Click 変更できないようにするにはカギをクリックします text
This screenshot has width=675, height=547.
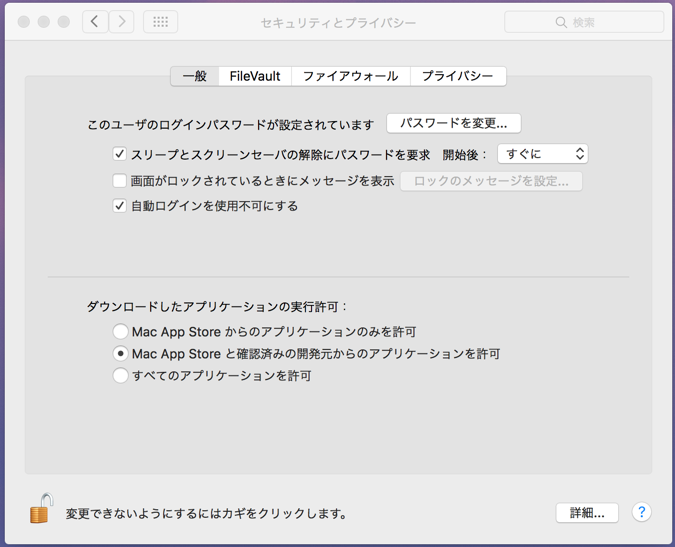[x=206, y=513]
